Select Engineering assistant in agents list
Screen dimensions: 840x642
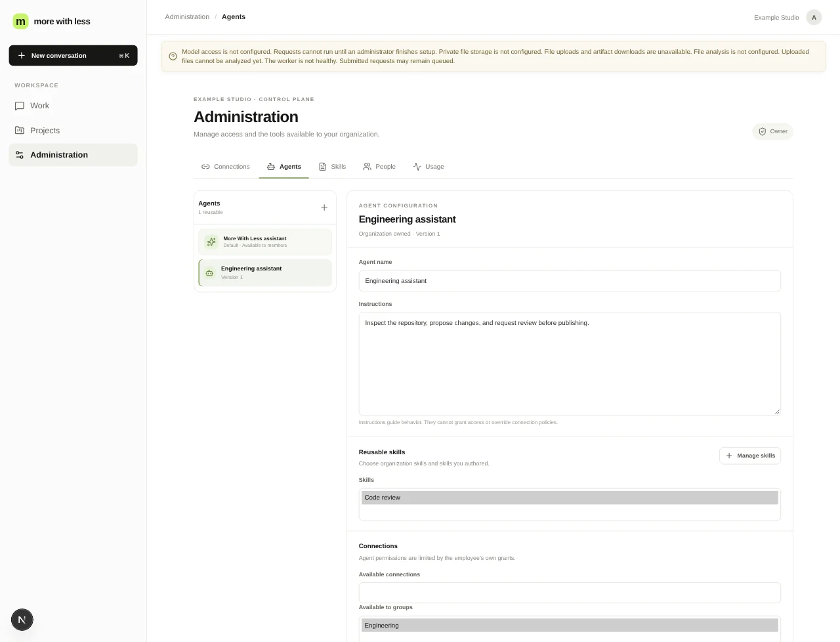265,272
